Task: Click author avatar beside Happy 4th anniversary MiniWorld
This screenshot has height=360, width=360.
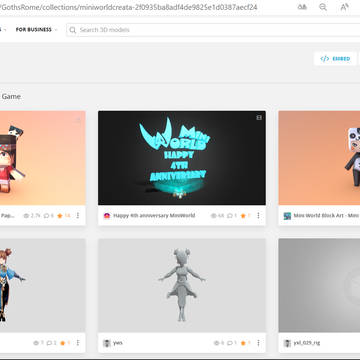Action: [x=107, y=216]
